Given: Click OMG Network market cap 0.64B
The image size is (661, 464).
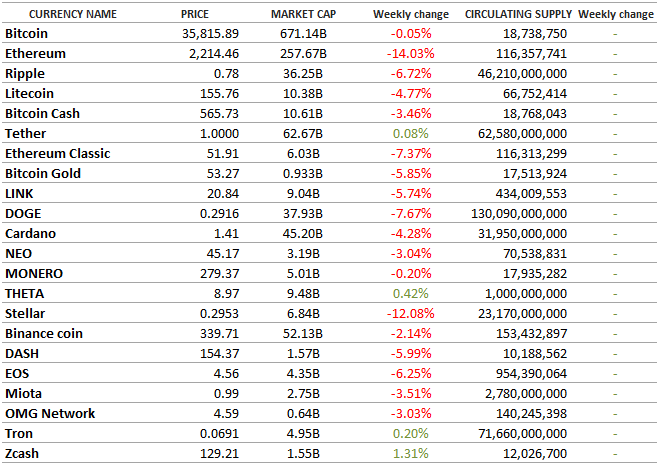Looking at the screenshot, I should pos(303,414).
